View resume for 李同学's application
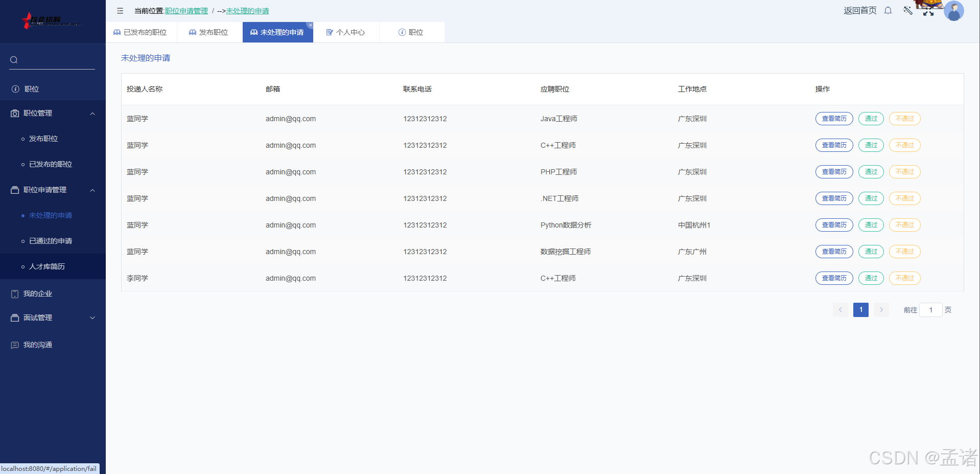This screenshot has width=980, height=474. pos(834,278)
